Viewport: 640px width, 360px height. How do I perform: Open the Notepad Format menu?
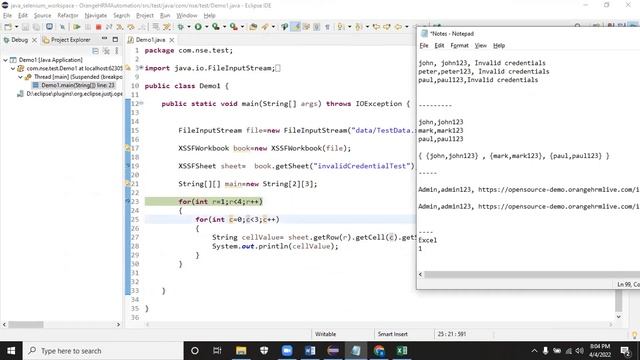tap(459, 45)
